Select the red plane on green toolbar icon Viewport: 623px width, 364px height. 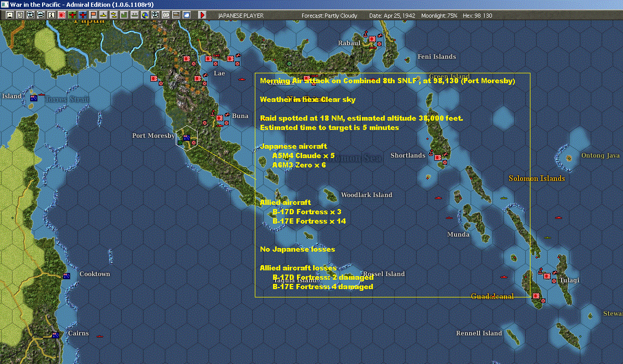tap(72, 15)
